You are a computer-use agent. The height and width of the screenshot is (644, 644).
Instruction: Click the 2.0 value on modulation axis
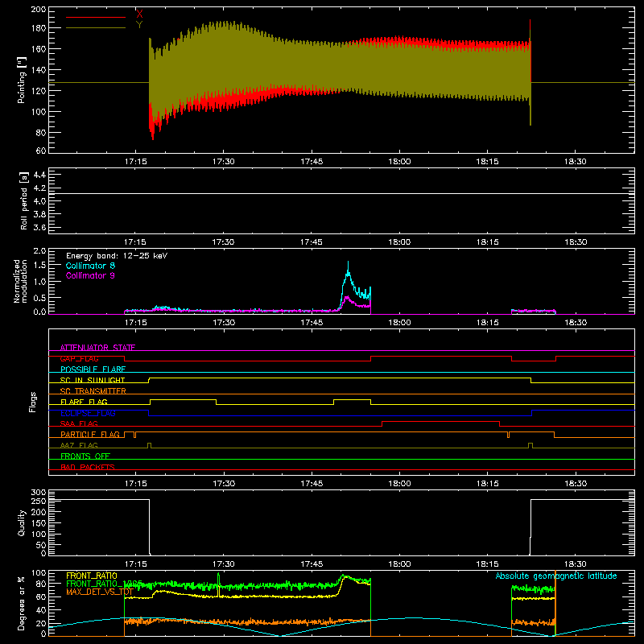click(x=39, y=250)
